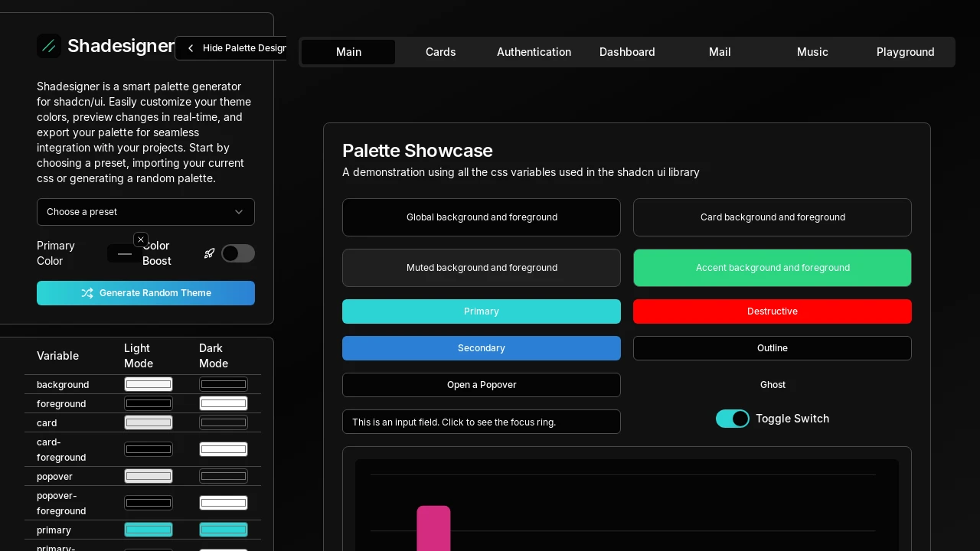980x551 pixels.
Task: Click the chevron on Hide Palette Designer
Action: coord(191,48)
